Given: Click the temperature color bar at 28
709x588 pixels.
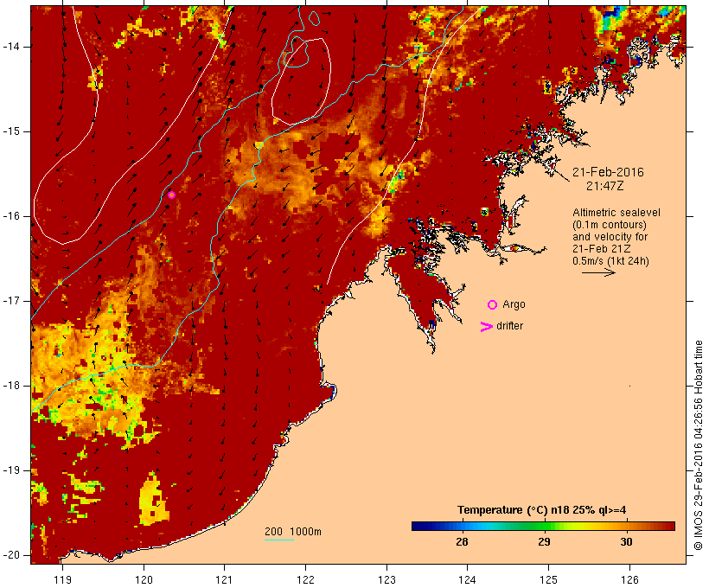Looking at the screenshot, I should tap(462, 526).
